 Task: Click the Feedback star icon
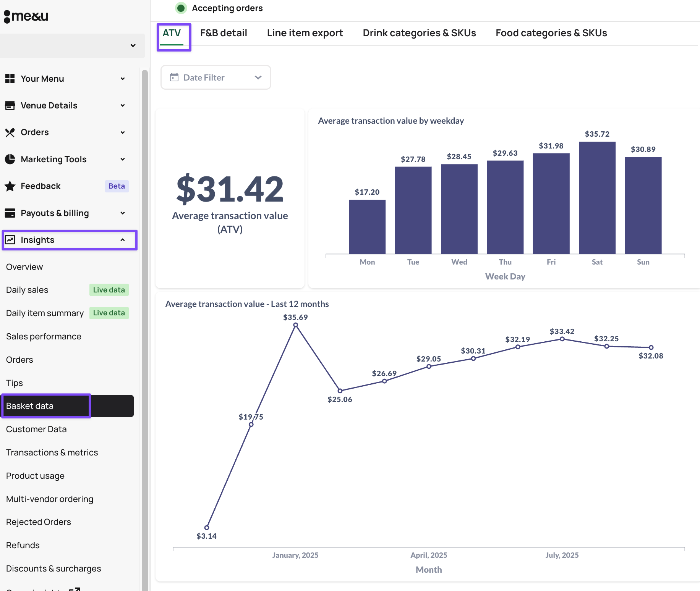coord(10,186)
